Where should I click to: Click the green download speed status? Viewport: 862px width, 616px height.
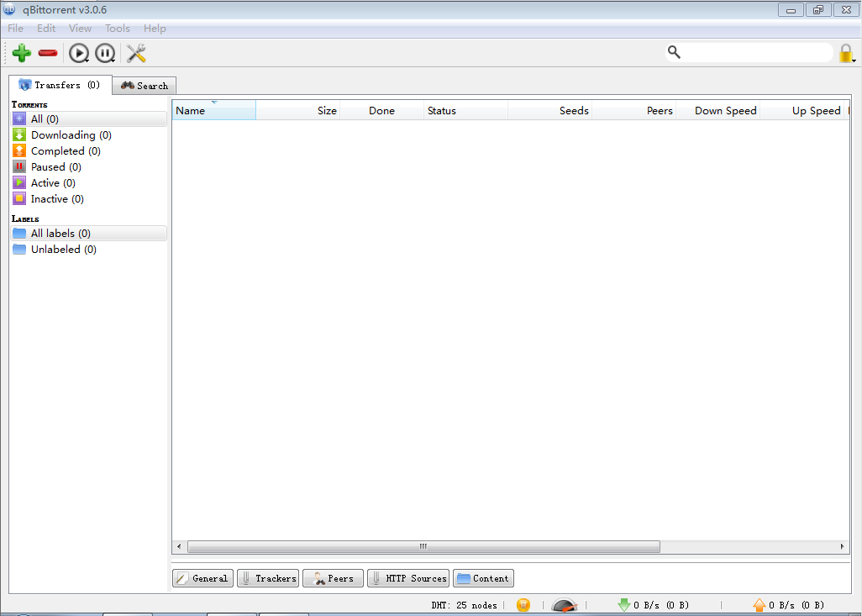coord(654,605)
